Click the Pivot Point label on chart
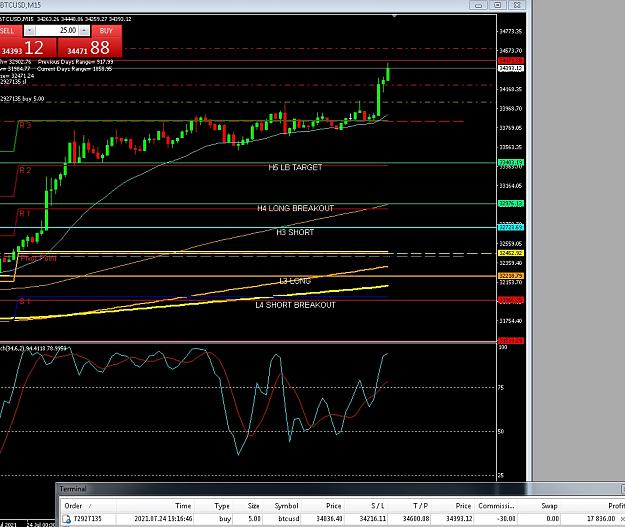Image resolution: width=625 pixels, height=527 pixels. [x=38, y=258]
